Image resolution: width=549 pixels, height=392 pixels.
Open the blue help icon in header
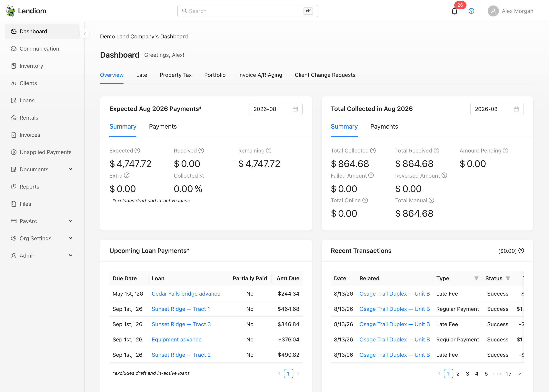471,11
